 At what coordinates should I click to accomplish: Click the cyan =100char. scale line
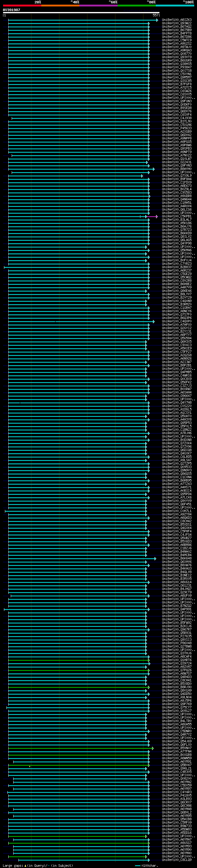[x=137, y=865]
